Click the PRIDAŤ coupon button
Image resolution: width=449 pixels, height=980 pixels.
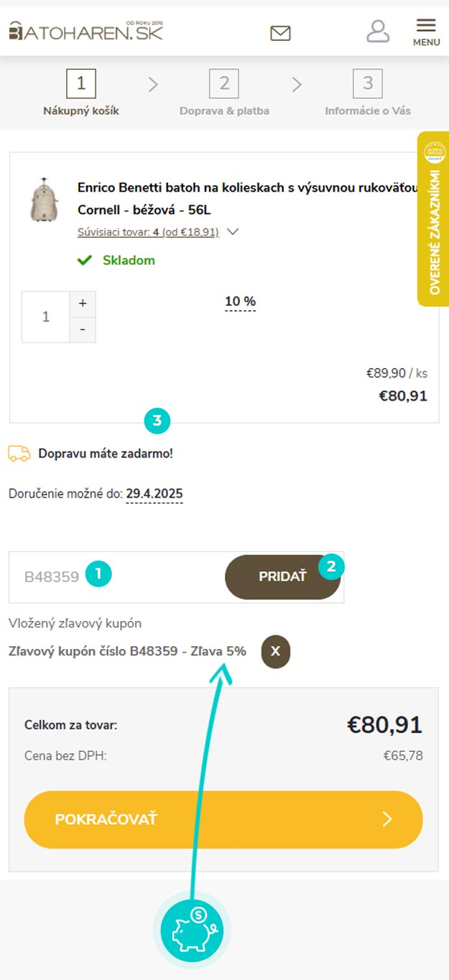pyautogui.click(x=283, y=577)
